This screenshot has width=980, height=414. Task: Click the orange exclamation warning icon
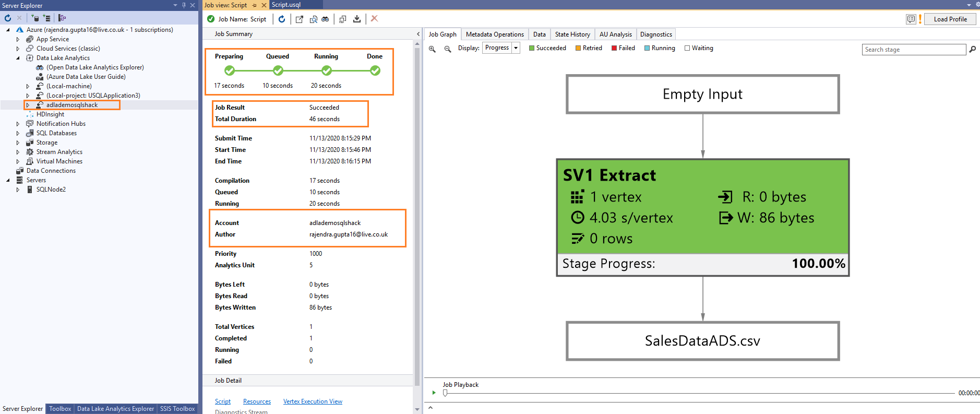click(x=920, y=19)
